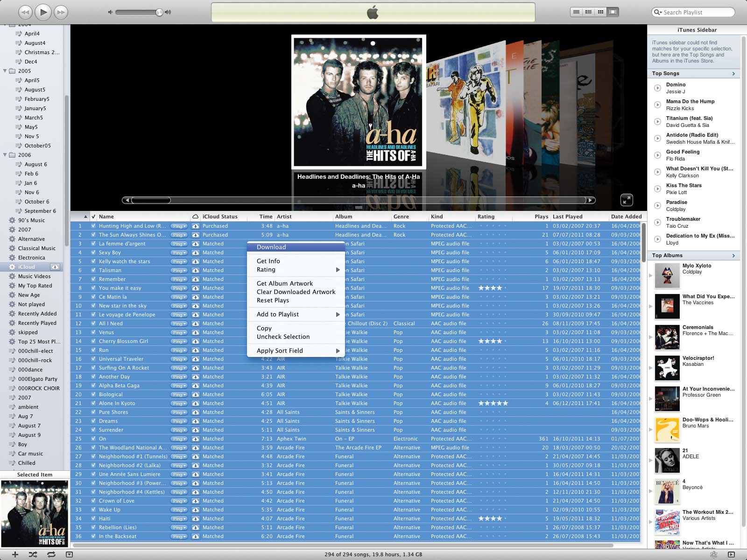Click the Cover Flow scroll right arrow
The width and height of the screenshot is (747, 560).
coord(591,200)
